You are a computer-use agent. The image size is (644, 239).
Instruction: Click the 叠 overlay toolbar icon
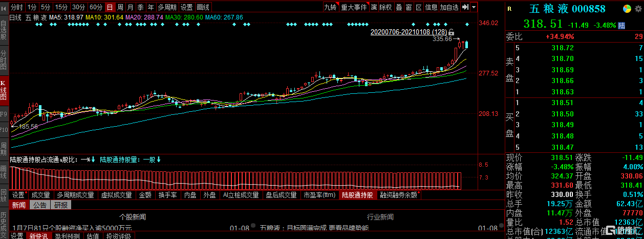[x=399, y=7]
